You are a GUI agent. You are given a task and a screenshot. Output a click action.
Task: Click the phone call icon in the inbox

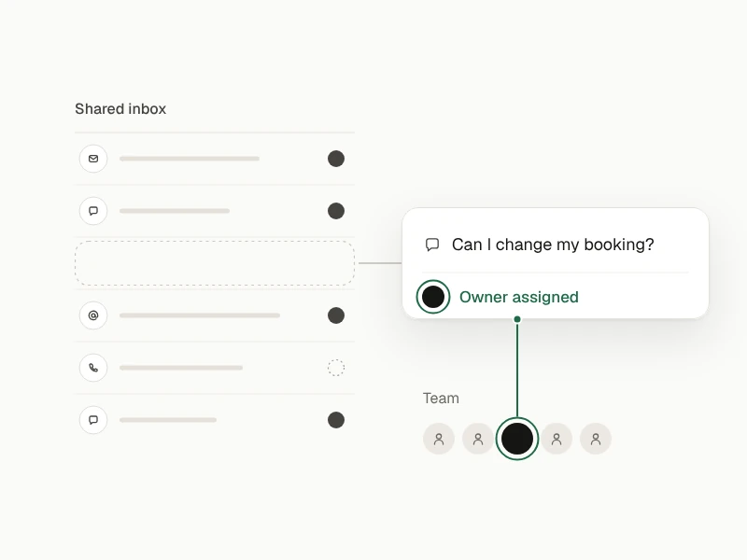93,368
